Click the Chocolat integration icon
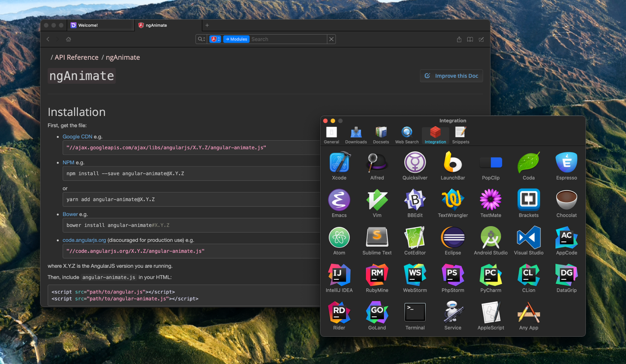 567,200
